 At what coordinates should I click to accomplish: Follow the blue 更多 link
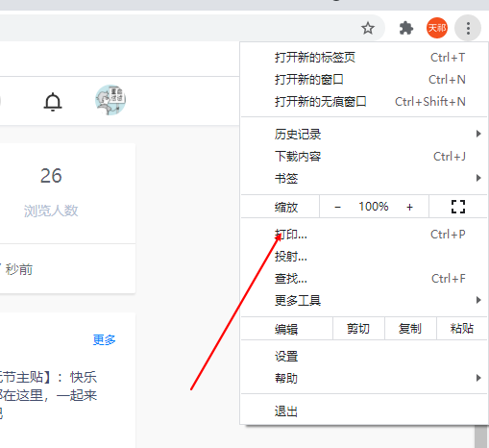pos(104,339)
